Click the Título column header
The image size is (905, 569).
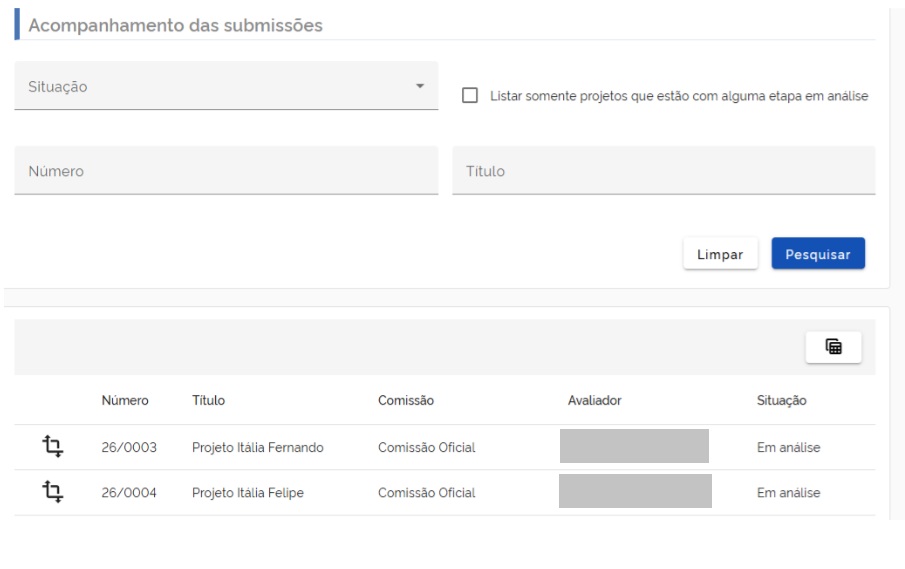[208, 401]
